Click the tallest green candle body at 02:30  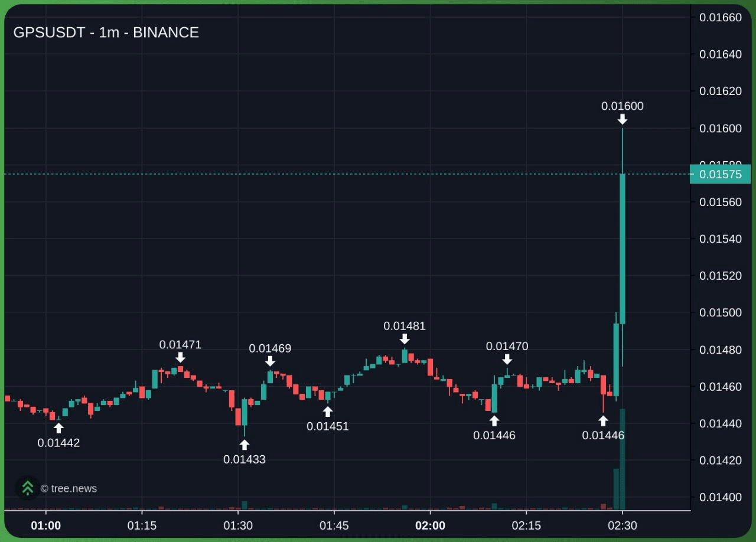tap(623, 248)
